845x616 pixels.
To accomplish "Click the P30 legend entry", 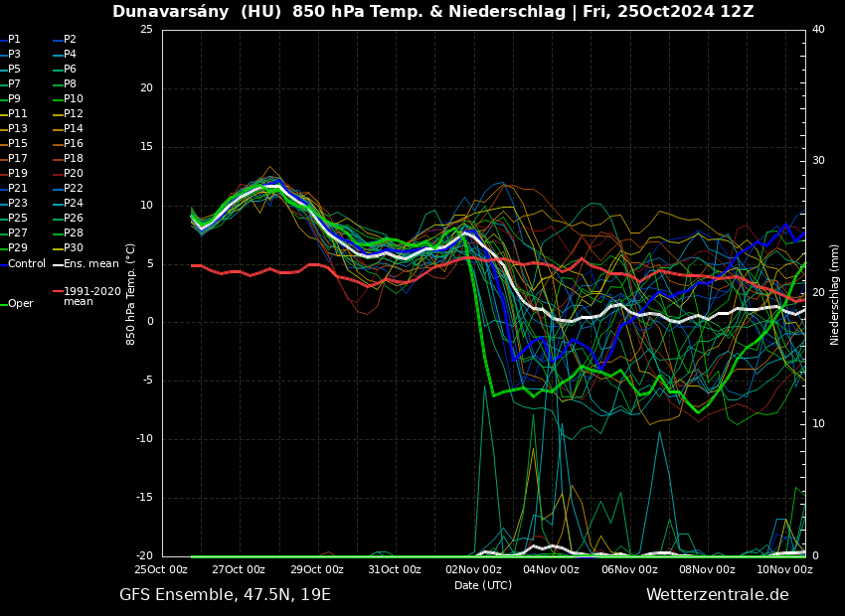I will pos(74,248).
